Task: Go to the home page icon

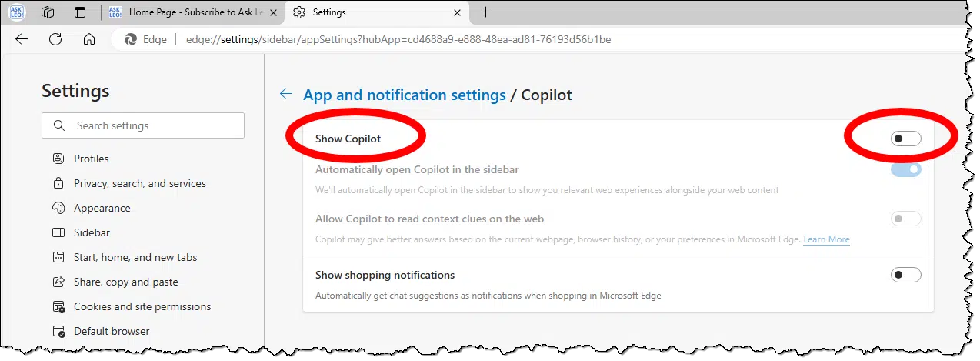Action: coord(89,39)
